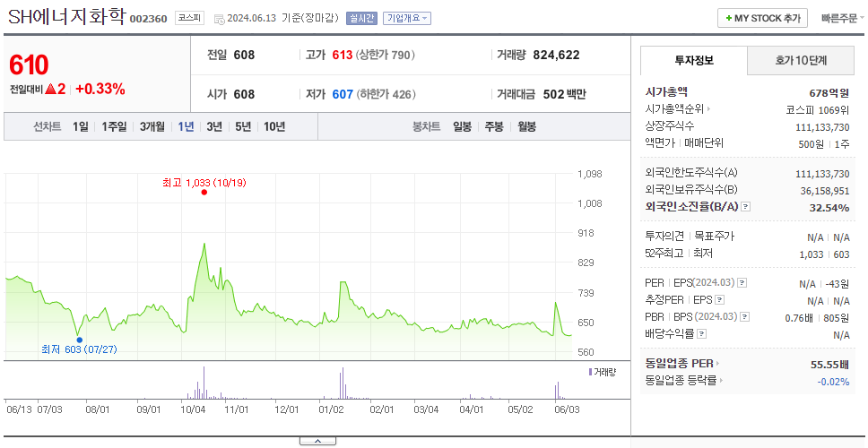Image resolution: width=868 pixels, height=448 pixels.
Task: Click the 거래량 value 824,622
Action: click(x=556, y=55)
